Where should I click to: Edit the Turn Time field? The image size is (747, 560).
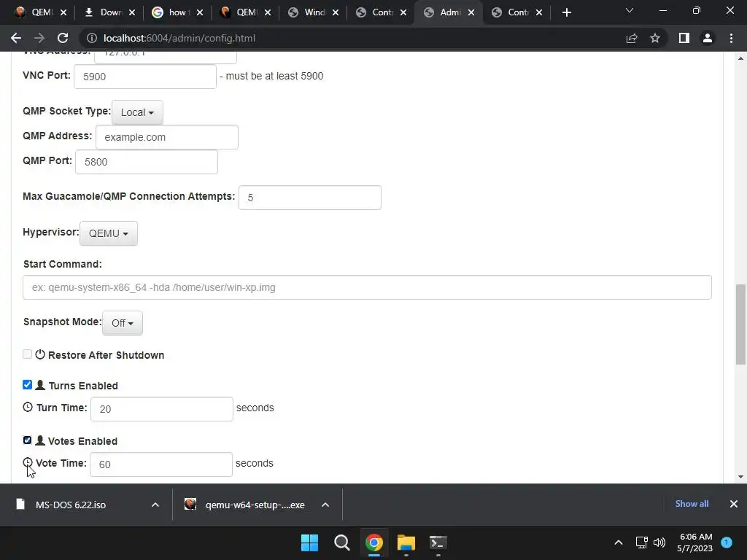click(161, 409)
